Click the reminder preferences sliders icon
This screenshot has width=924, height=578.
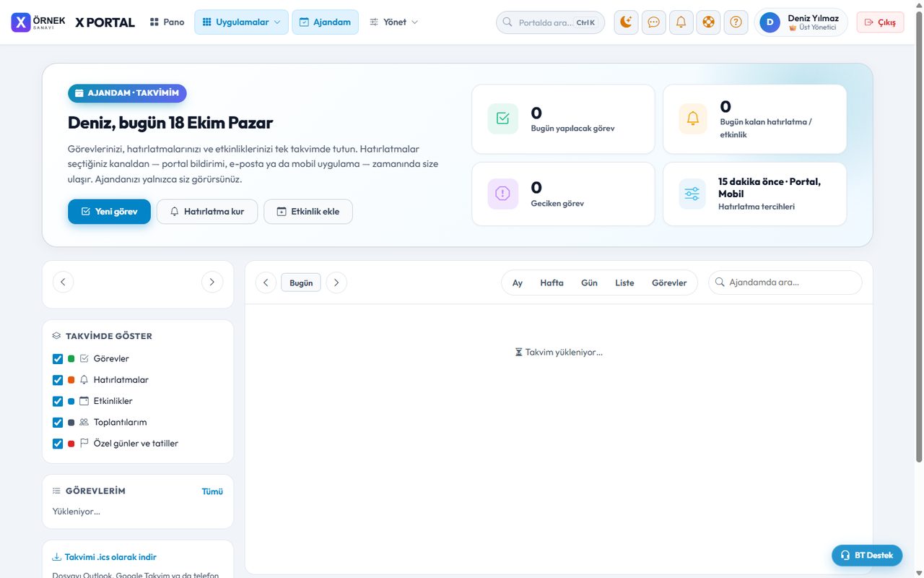tap(692, 194)
